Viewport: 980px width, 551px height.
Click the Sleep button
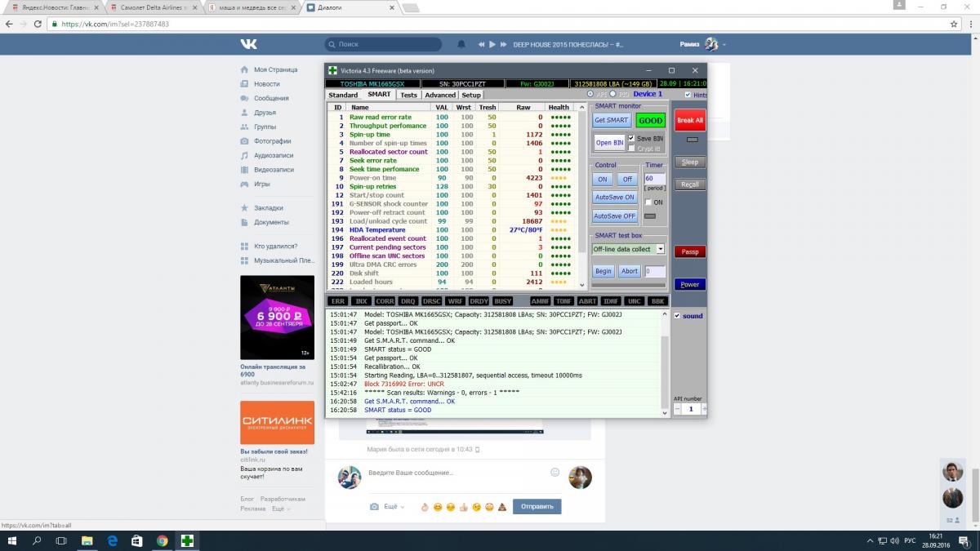690,162
